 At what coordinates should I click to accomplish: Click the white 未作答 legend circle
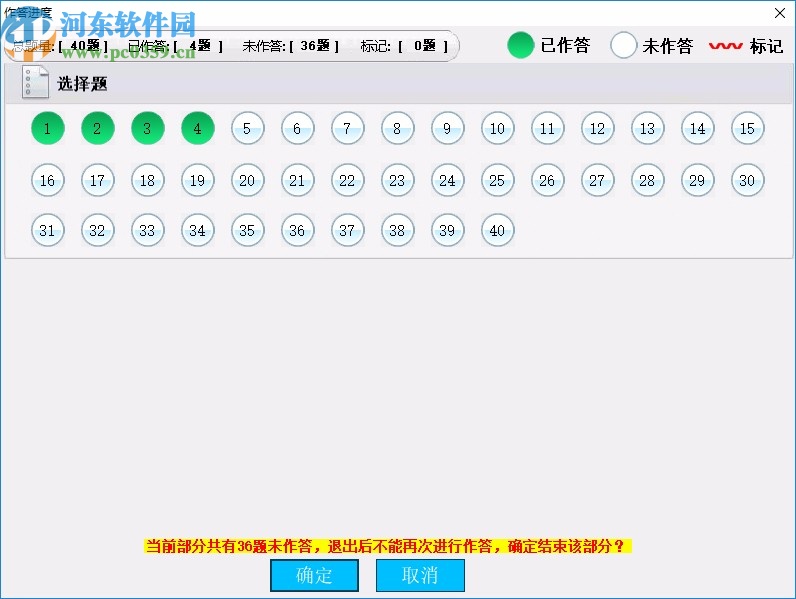[623, 45]
